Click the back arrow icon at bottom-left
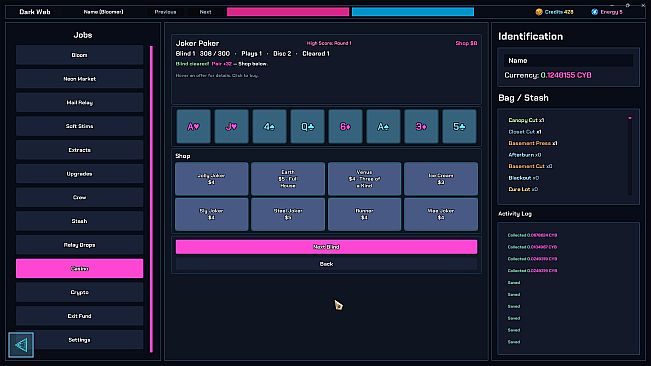Viewport: 651px width, 366px height. 21,344
